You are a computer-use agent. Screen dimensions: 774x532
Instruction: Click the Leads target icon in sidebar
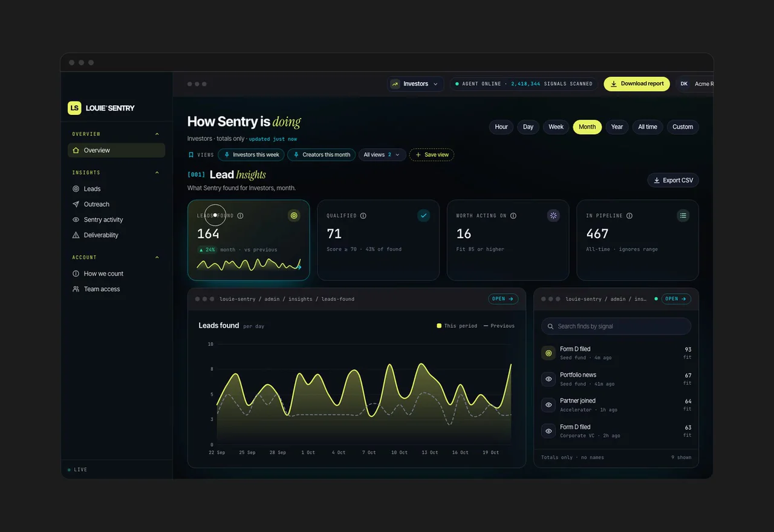(76, 189)
